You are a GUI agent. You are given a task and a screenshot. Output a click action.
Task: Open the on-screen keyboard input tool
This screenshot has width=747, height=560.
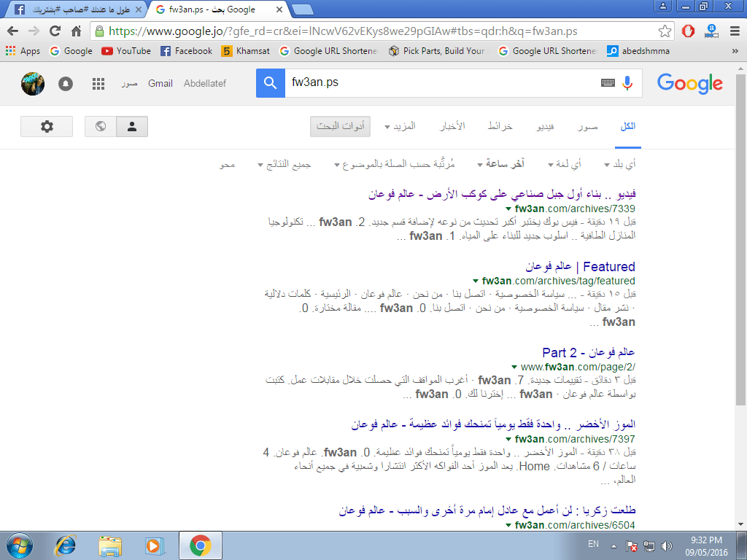[607, 83]
